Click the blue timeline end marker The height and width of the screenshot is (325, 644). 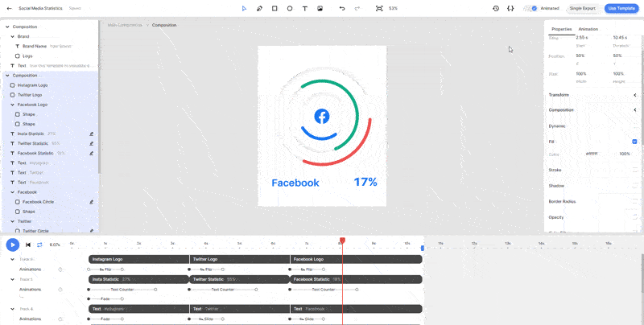point(422,248)
